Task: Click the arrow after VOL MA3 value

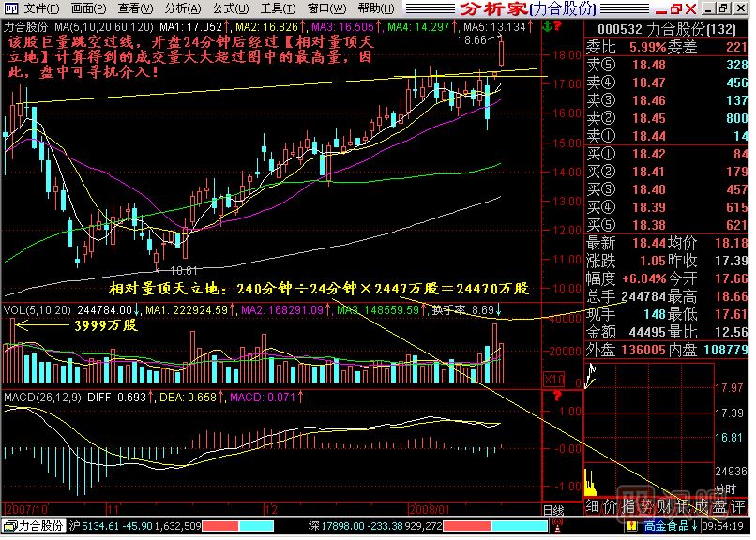Action: coord(420,309)
